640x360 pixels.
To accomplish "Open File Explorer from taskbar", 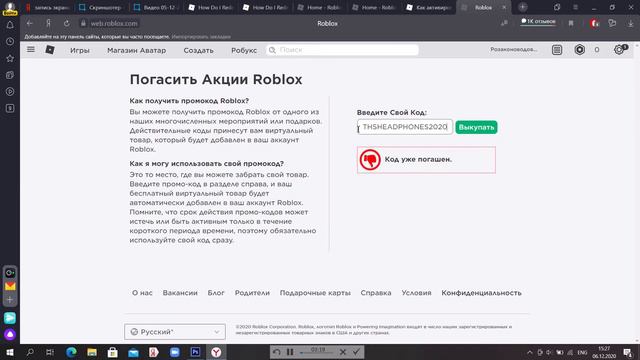I will tap(92, 352).
